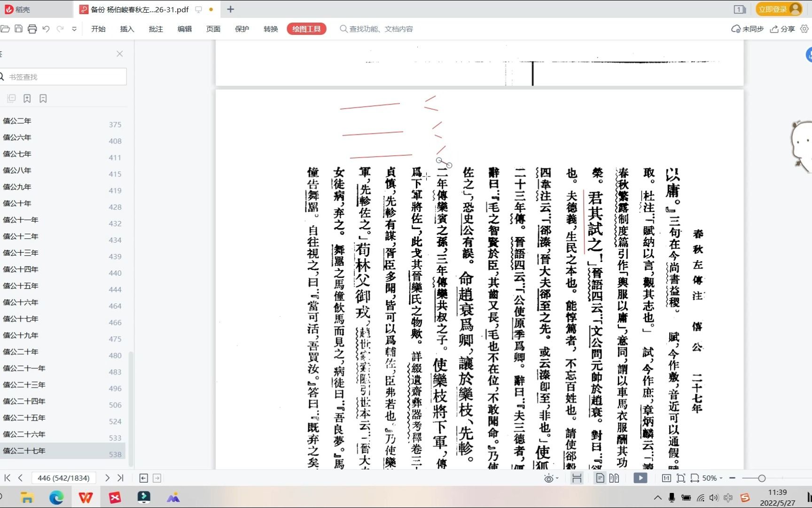812x508 pixels.
Task: Redo the undone action
Action: tap(60, 29)
